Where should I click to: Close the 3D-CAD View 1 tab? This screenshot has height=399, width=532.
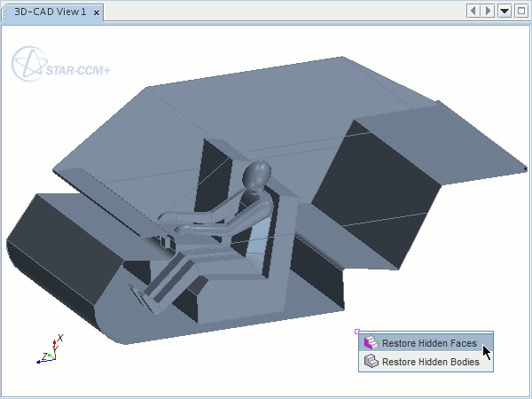click(96, 12)
